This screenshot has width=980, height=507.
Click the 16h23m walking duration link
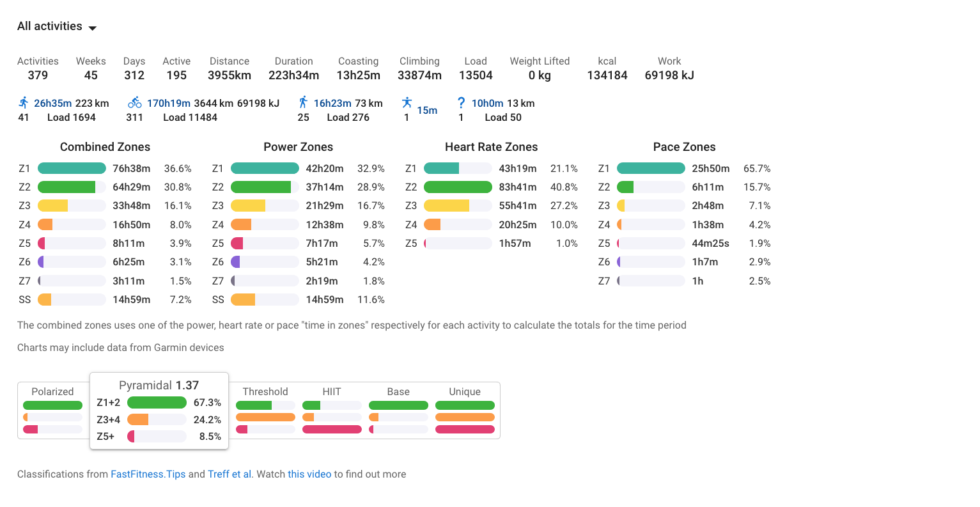coord(332,103)
